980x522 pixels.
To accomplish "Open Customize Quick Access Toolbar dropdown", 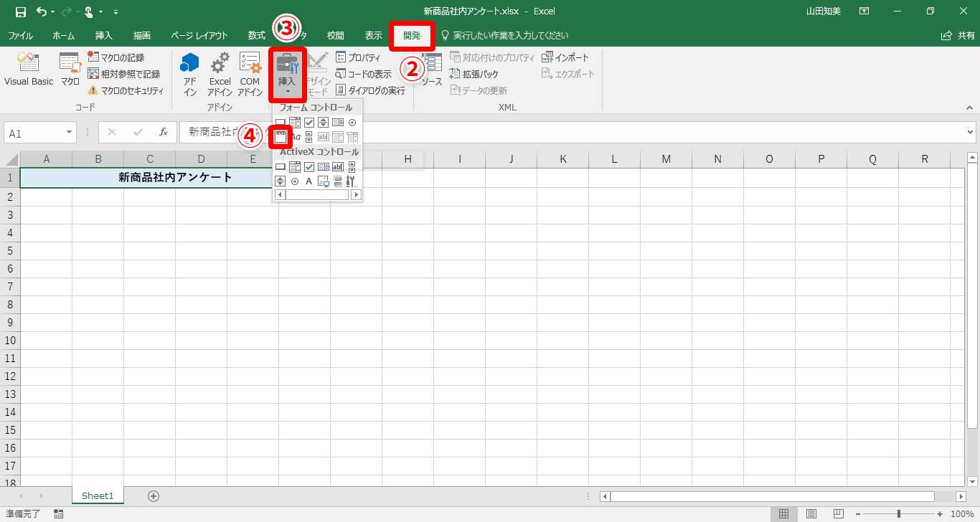I will [x=116, y=12].
